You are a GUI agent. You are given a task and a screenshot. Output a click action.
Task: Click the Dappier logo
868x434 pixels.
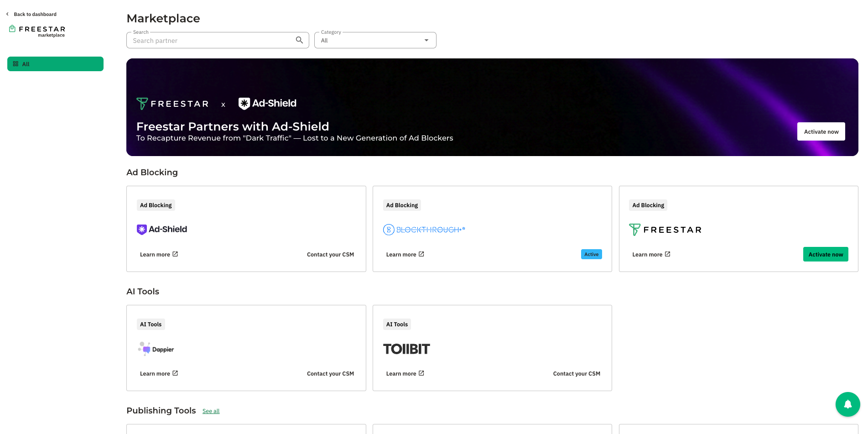point(156,349)
